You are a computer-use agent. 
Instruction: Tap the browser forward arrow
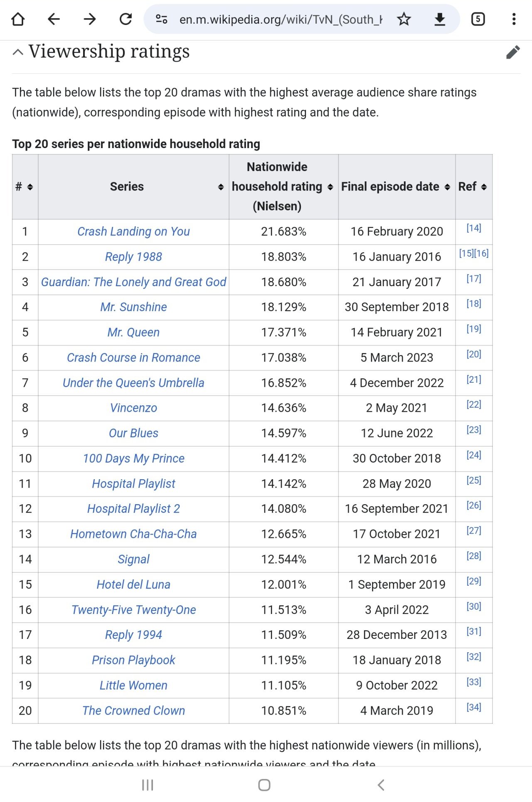[90, 19]
